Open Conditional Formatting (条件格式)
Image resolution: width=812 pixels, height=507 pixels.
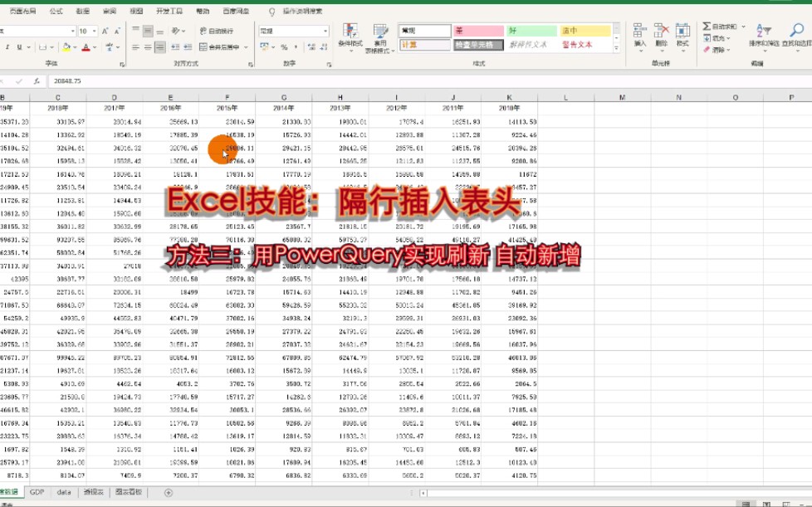(350, 32)
